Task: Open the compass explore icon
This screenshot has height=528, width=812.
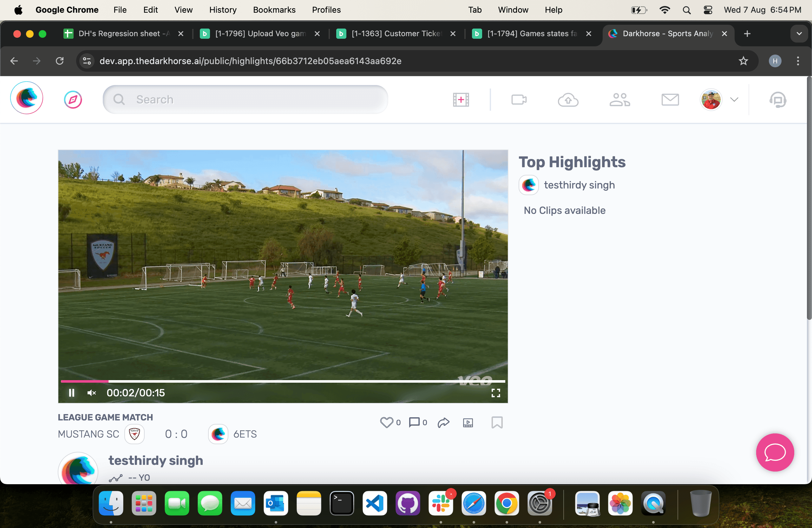Action: tap(73, 100)
